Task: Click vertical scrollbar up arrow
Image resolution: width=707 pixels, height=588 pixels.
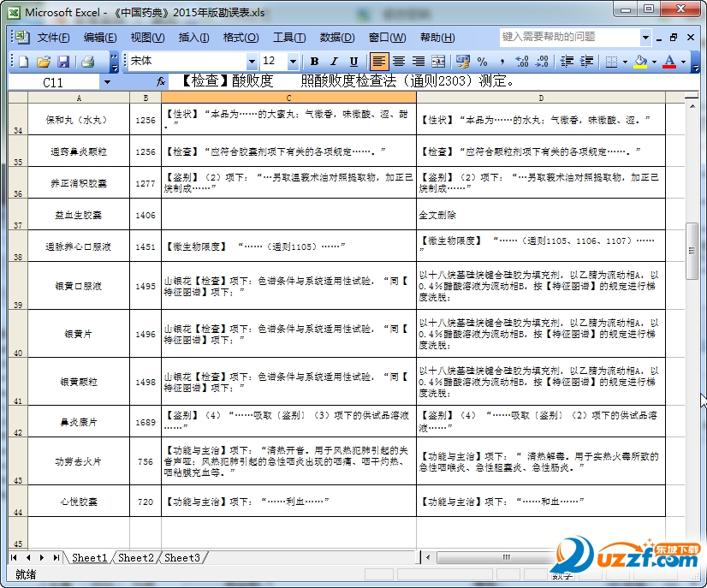Action: [692, 106]
